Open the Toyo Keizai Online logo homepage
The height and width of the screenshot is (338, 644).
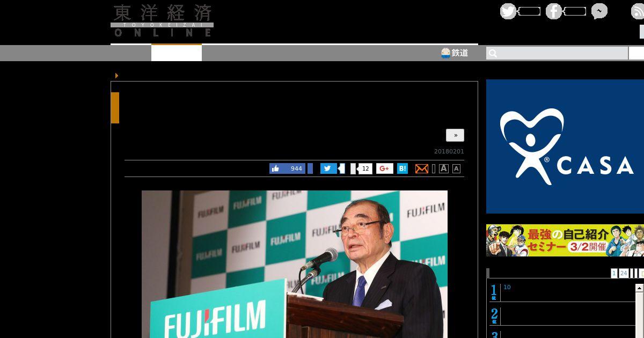(162, 20)
